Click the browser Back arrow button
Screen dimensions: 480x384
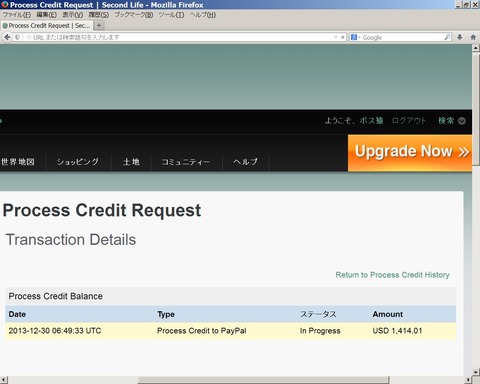click(7, 37)
